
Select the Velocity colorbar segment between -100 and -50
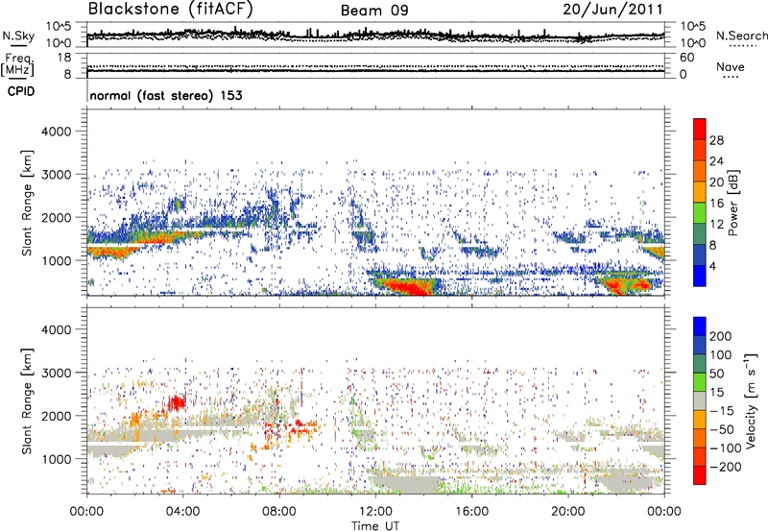coord(700,438)
